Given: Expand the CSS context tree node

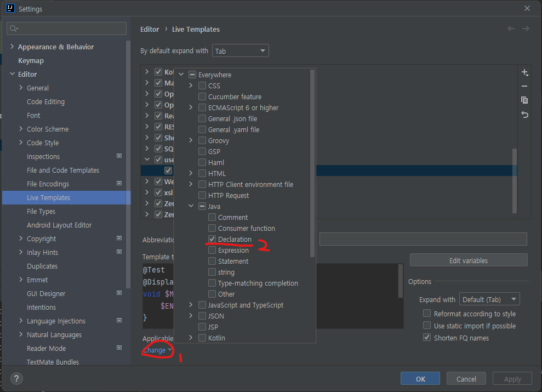Looking at the screenshot, I should tap(191, 86).
